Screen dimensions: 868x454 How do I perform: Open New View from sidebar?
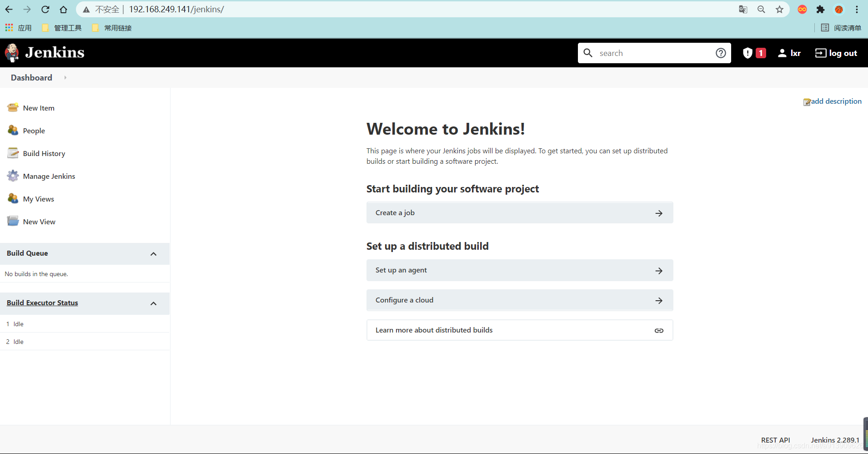(39, 222)
